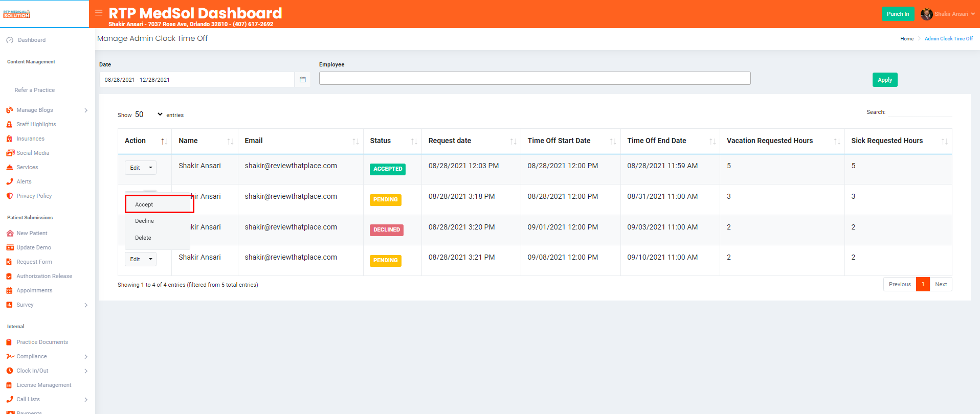The image size is (980, 414).
Task: Open Authorization Release in the sidebar
Action: [44, 276]
